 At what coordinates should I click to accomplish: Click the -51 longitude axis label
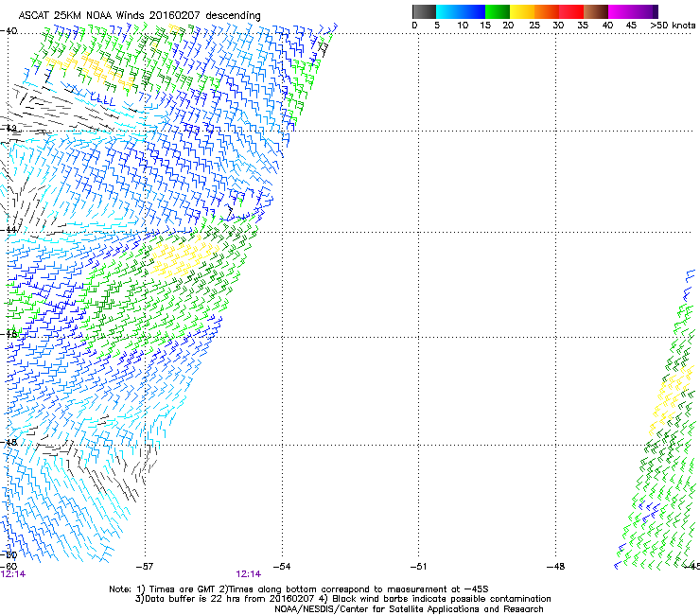click(x=418, y=567)
